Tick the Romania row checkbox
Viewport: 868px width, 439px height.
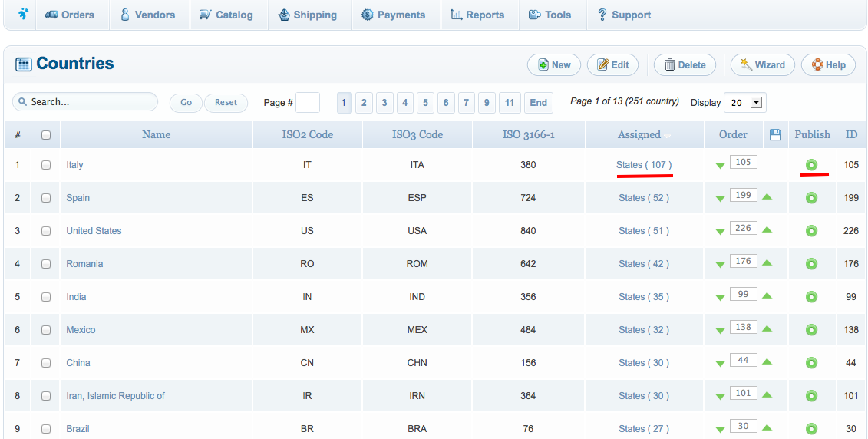click(x=46, y=263)
